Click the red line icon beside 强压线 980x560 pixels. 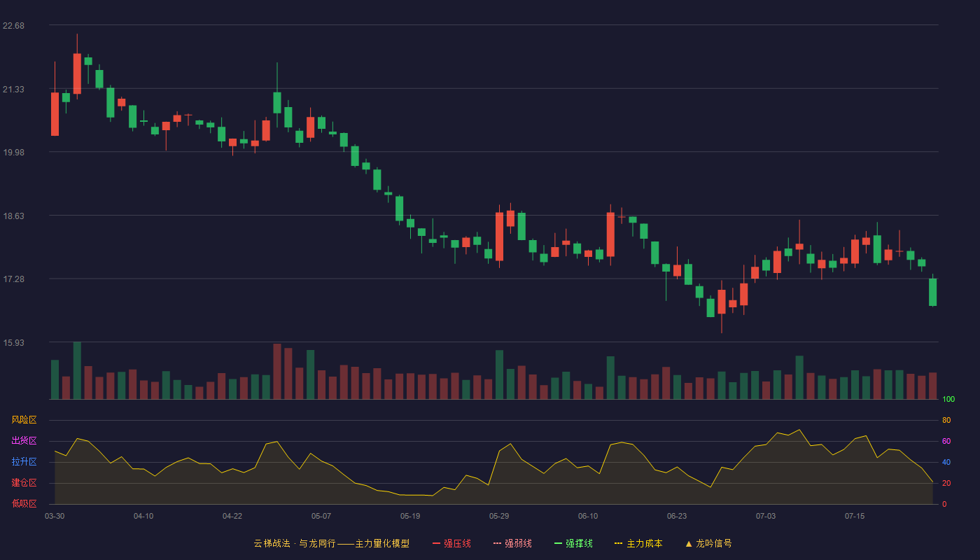coord(436,543)
